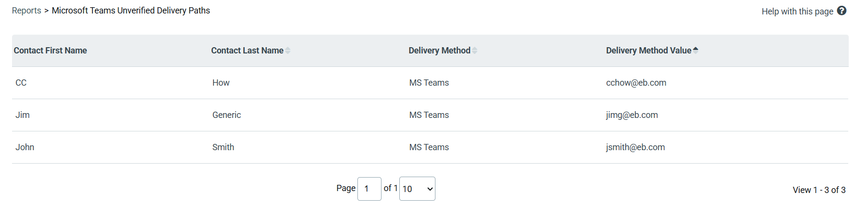Sort by Contact Last Name arrows icon
The height and width of the screenshot is (206, 868).
pyautogui.click(x=288, y=51)
